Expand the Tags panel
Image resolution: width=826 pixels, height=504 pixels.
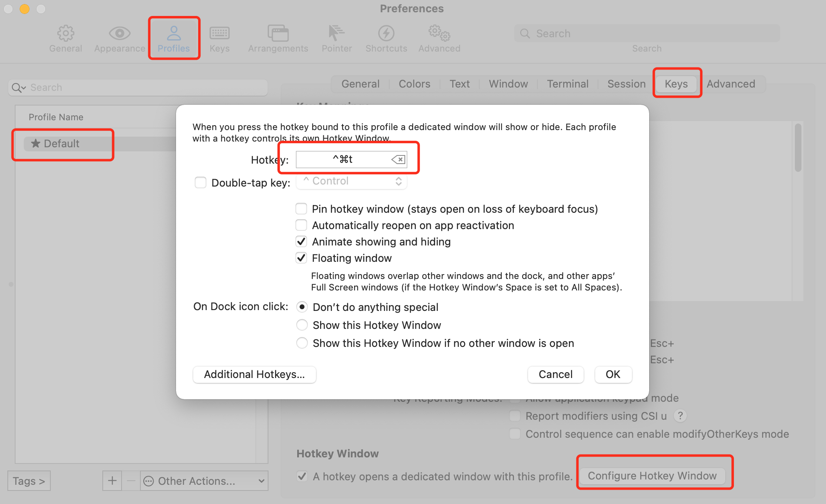coord(29,481)
